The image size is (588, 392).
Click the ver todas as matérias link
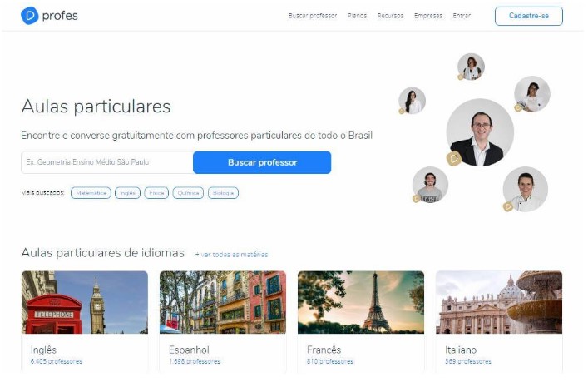tap(231, 255)
